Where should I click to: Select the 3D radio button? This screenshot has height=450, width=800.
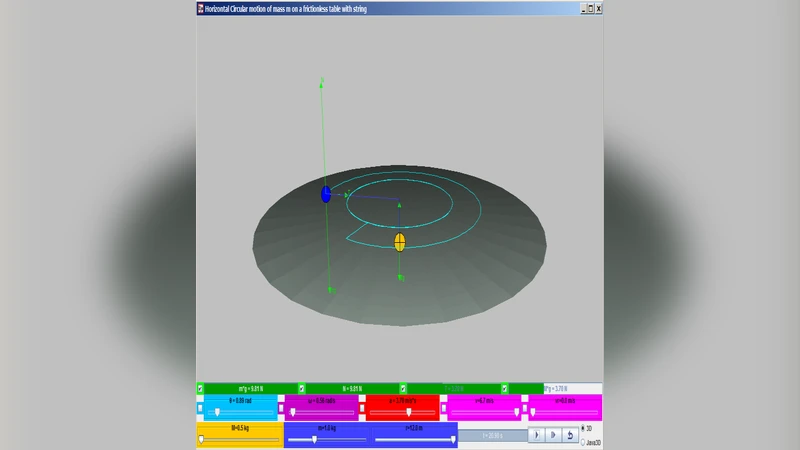[583, 429]
